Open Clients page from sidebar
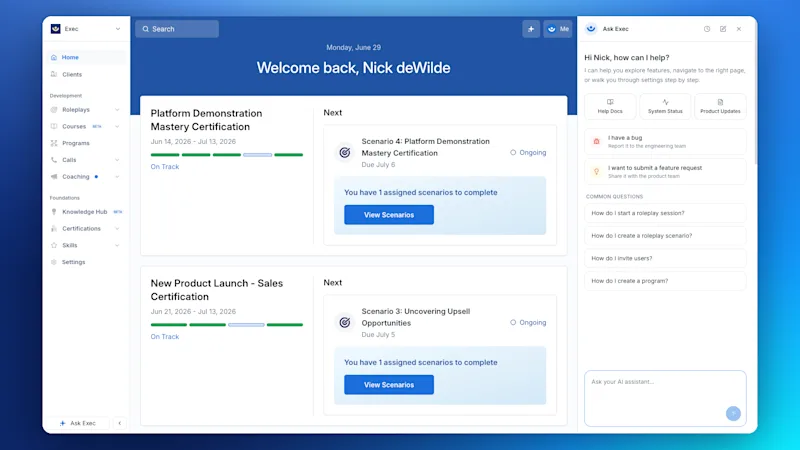The height and width of the screenshot is (450, 800). 86,74
